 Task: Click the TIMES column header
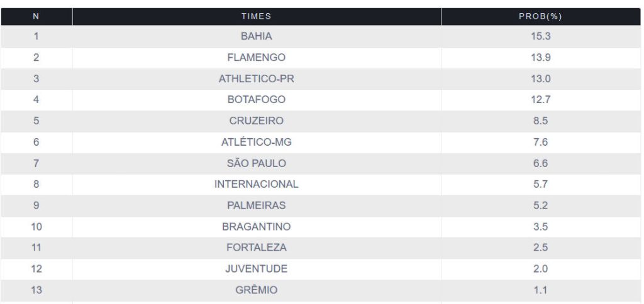pos(256,16)
